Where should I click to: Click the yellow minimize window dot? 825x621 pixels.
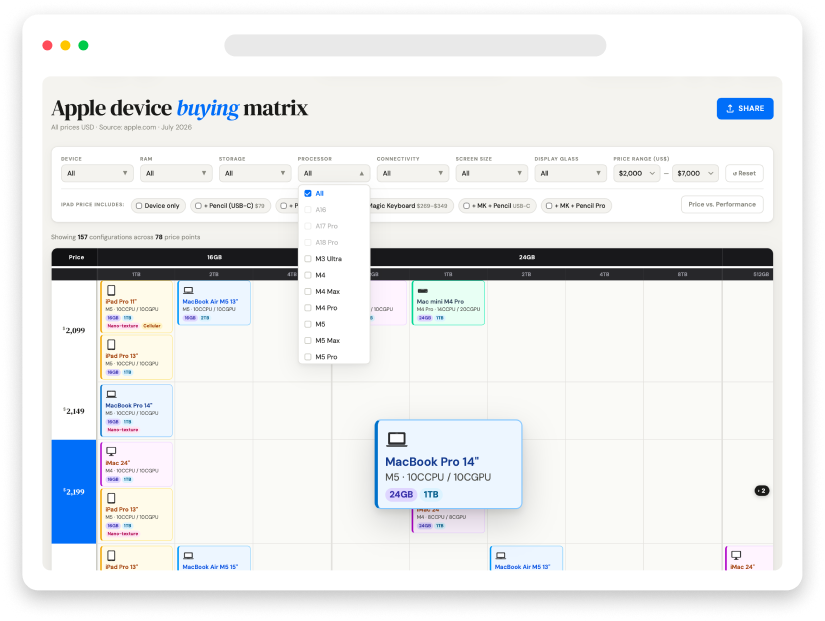coord(65,45)
